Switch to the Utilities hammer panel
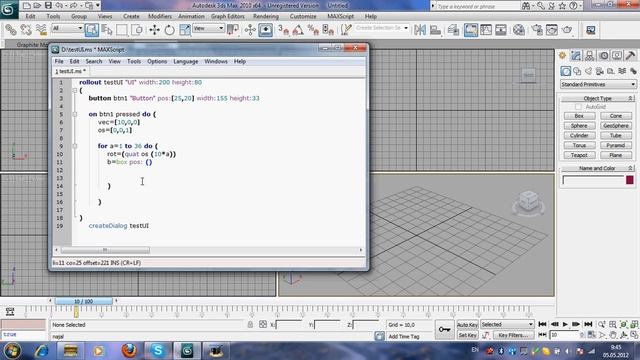 [630, 56]
